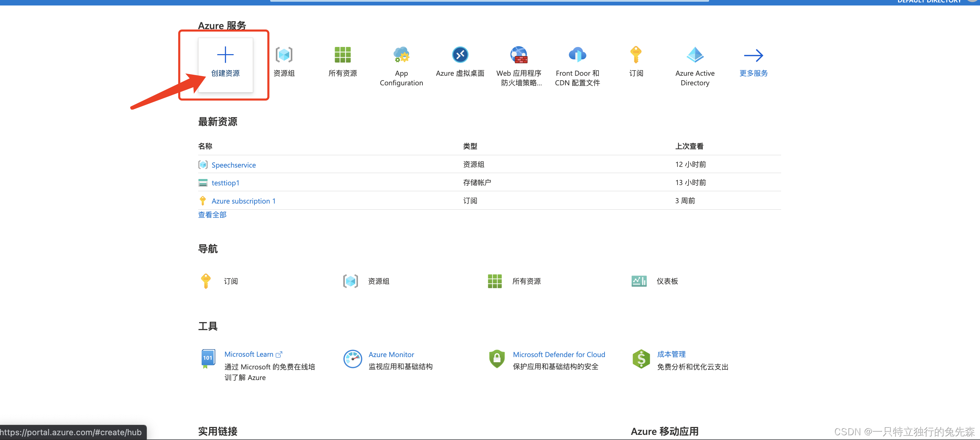The width and height of the screenshot is (980, 440).
Task: Click the Azure subscription 1 key icon
Action: tap(203, 201)
